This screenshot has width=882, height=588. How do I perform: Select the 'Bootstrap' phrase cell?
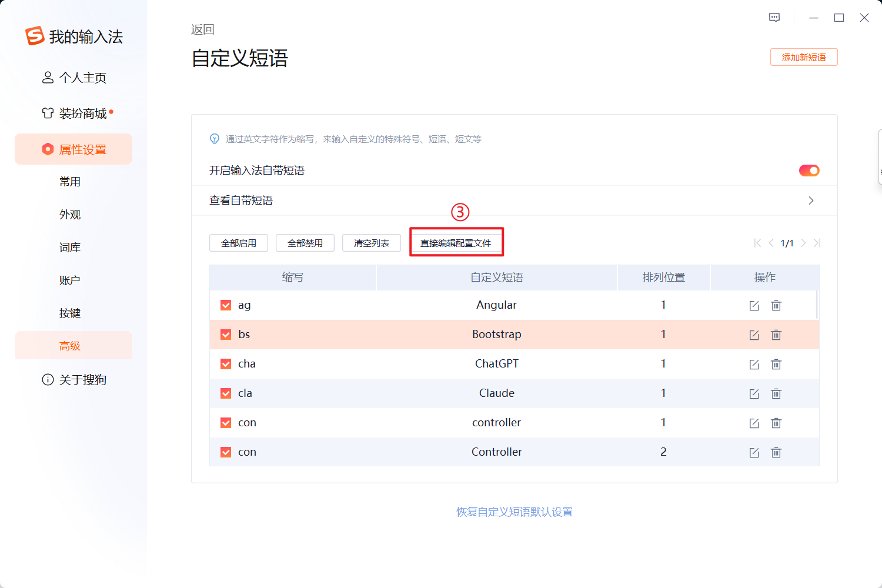pos(497,335)
